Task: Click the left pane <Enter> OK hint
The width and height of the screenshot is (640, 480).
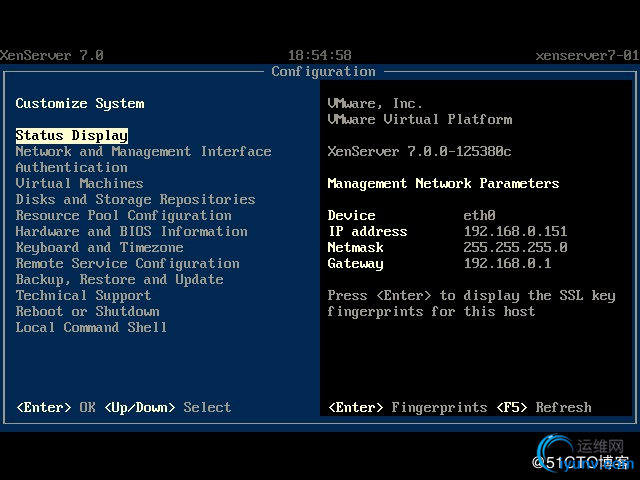Action: pos(56,407)
